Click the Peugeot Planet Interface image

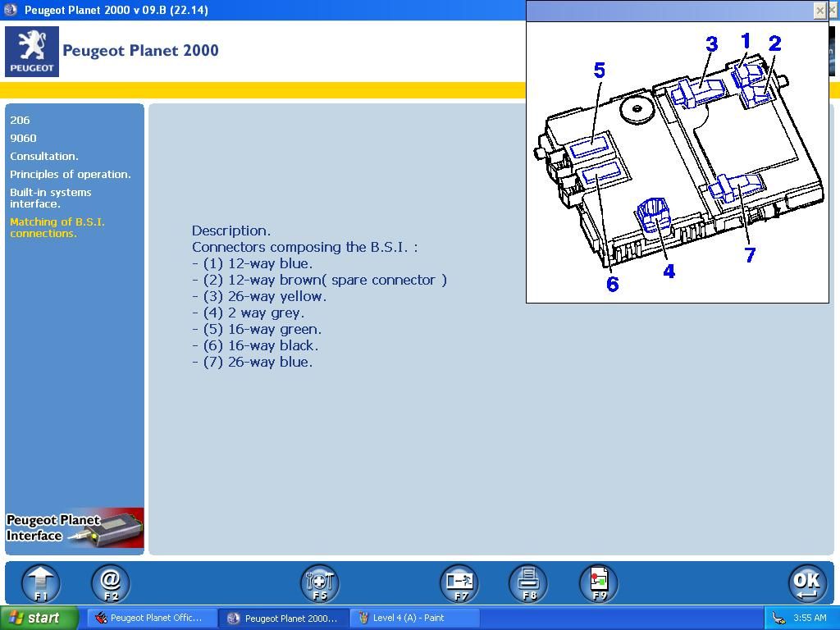tap(75, 528)
